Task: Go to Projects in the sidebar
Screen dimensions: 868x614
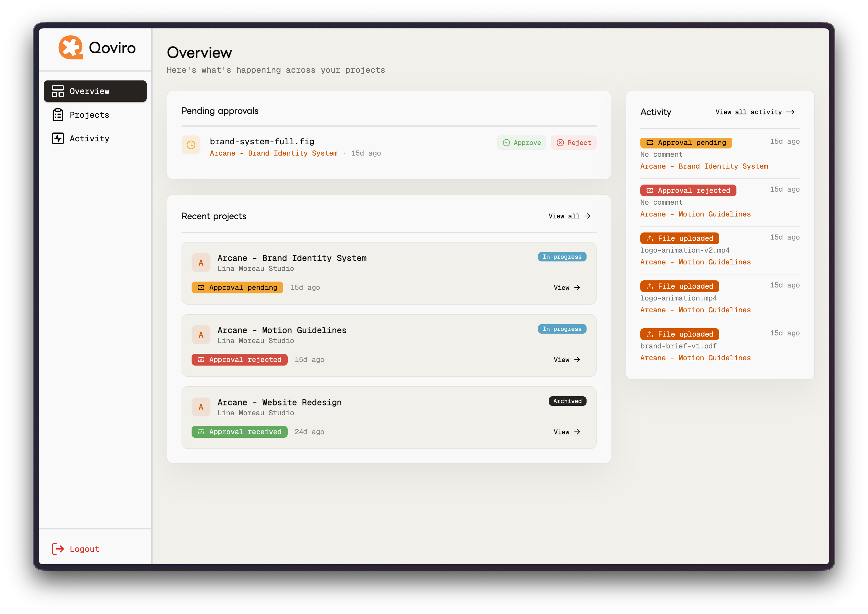Action: point(95,115)
